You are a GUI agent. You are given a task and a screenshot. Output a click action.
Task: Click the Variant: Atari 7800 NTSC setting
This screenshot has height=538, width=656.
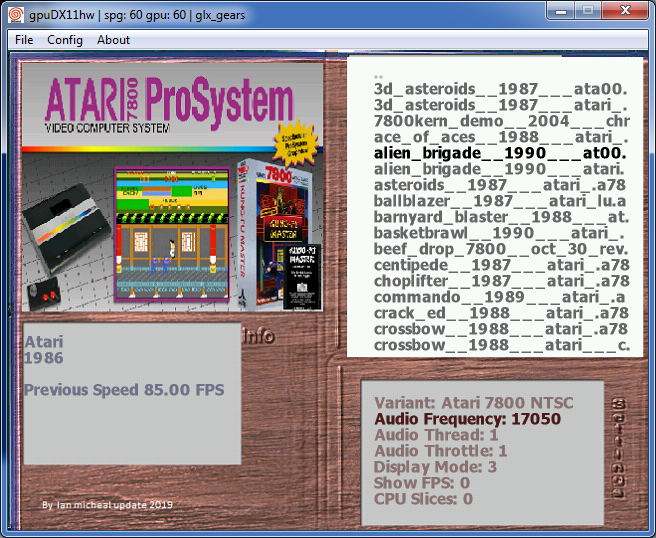tap(474, 403)
